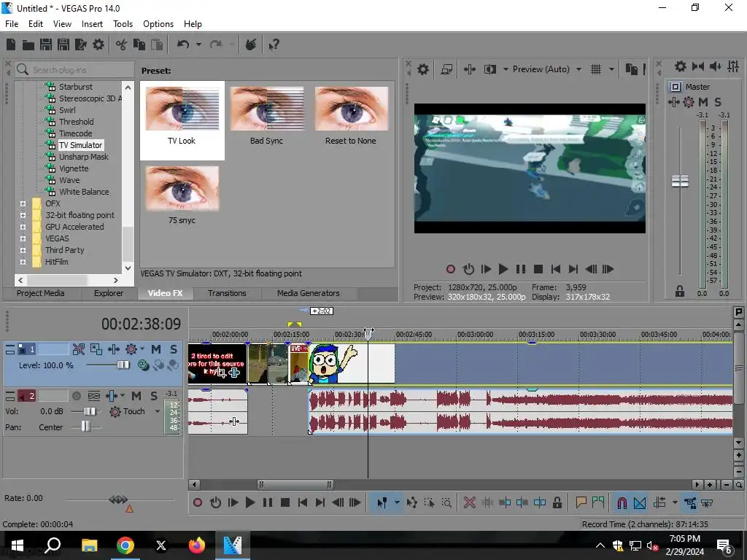Image resolution: width=747 pixels, height=560 pixels.
Task: Focus the Search plug-ins field
Action: (x=75, y=69)
